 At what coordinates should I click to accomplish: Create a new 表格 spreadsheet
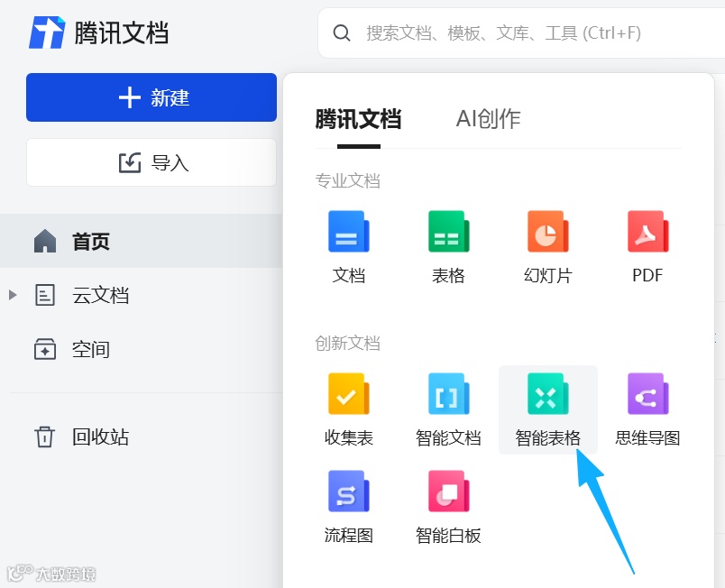tap(448, 247)
